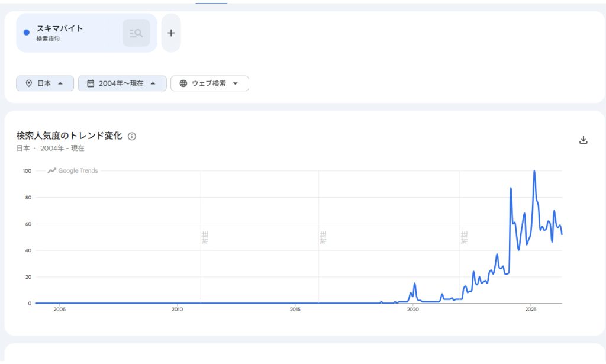This screenshot has width=606, height=364.
Task: Click the Google Trends logo in chart
Action: pyautogui.click(x=73, y=171)
